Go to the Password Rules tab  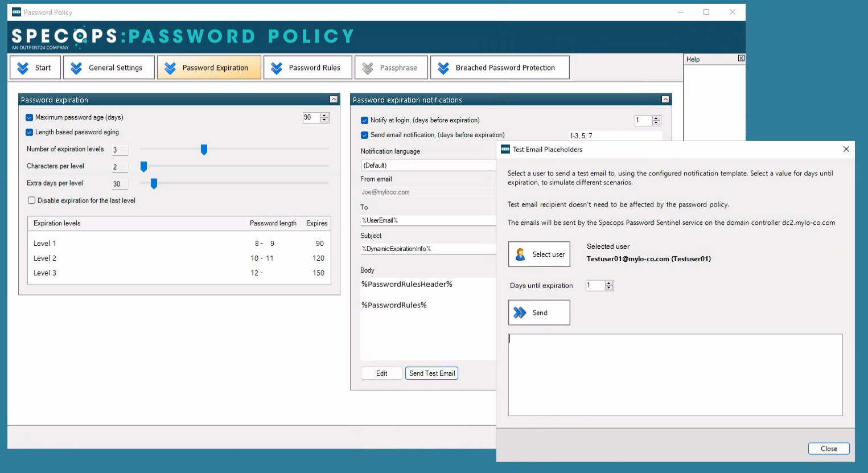308,68
